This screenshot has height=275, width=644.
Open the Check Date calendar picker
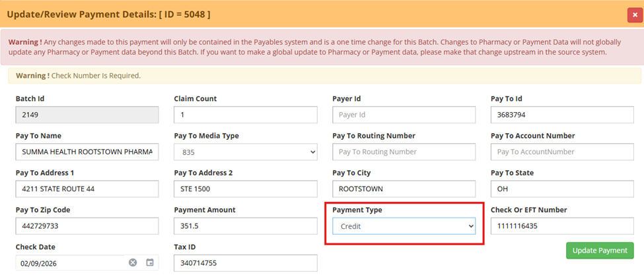[150, 262]
